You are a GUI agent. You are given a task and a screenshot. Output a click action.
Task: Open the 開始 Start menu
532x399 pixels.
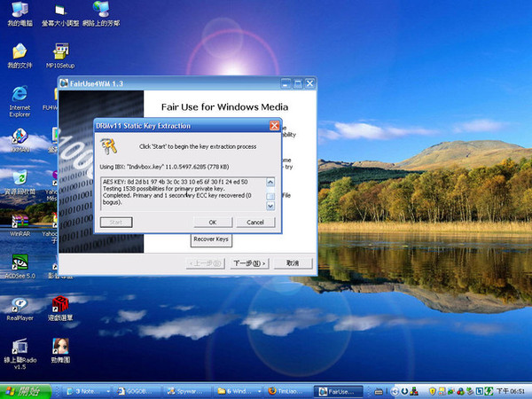(x=26, y=391)
